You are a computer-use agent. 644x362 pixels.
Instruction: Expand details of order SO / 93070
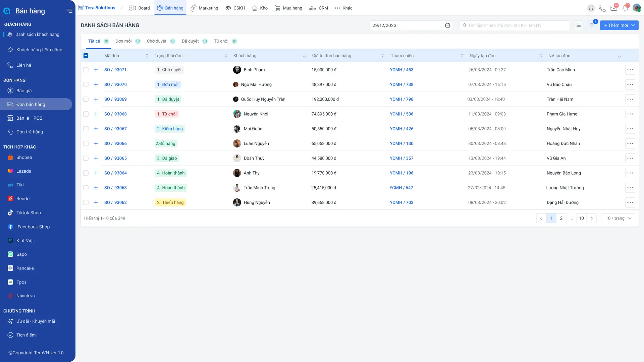[x=96, y=84]
